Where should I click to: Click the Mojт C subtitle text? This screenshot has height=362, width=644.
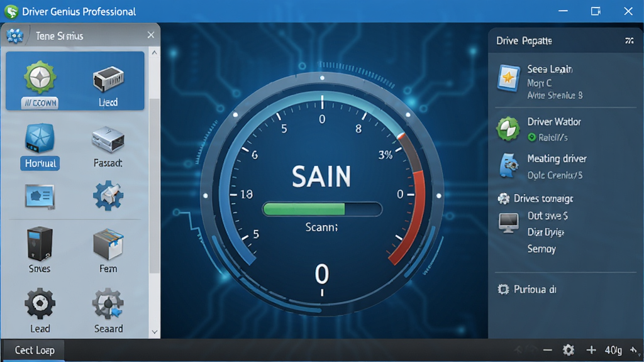click(x=539, y=83)
